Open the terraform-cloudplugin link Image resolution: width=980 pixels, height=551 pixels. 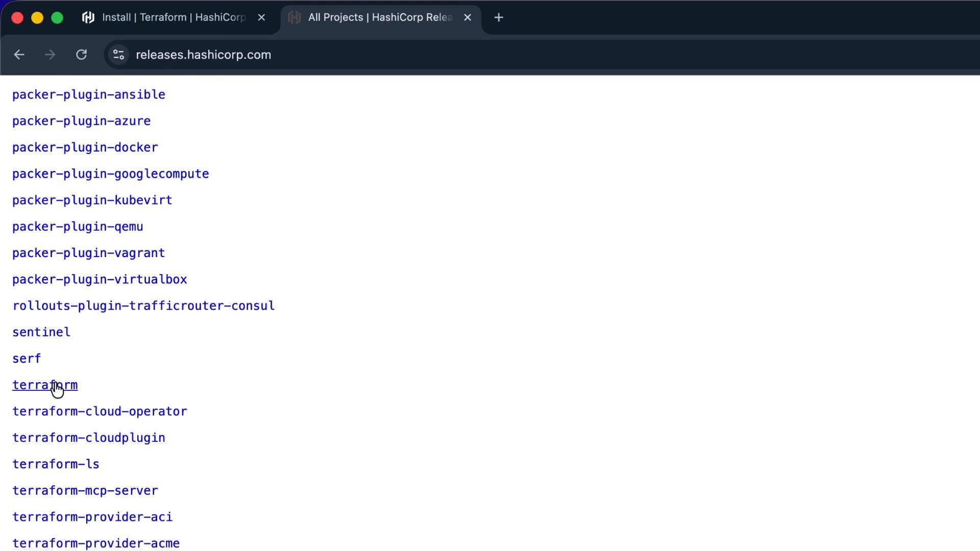(89, 438)
